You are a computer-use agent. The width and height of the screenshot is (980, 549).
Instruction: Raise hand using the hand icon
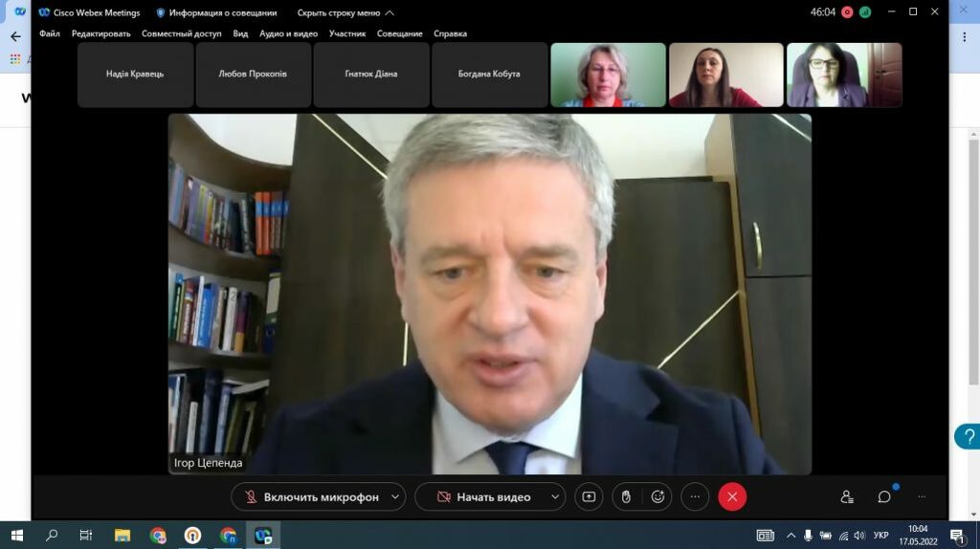626,496
